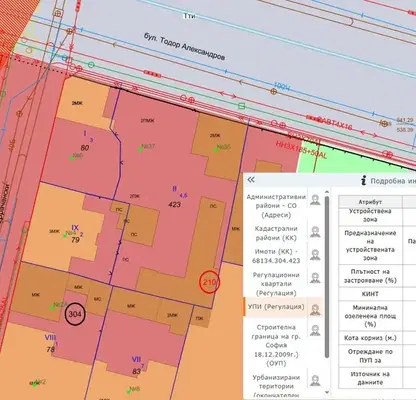Image resolution: width=416 pixels, height=400 pixels.
Task: Click the icon next to Строителна граница
Action: [x=315, y=330]
